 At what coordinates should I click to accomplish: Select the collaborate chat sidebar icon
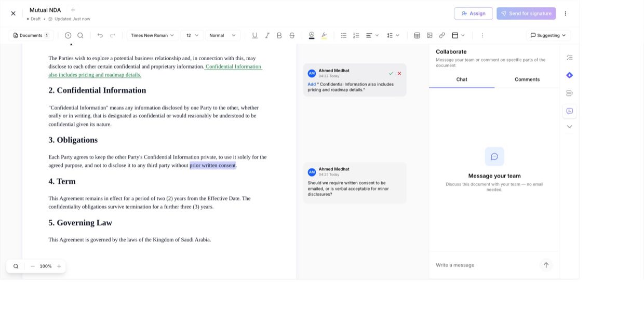[x=570, y=111]
